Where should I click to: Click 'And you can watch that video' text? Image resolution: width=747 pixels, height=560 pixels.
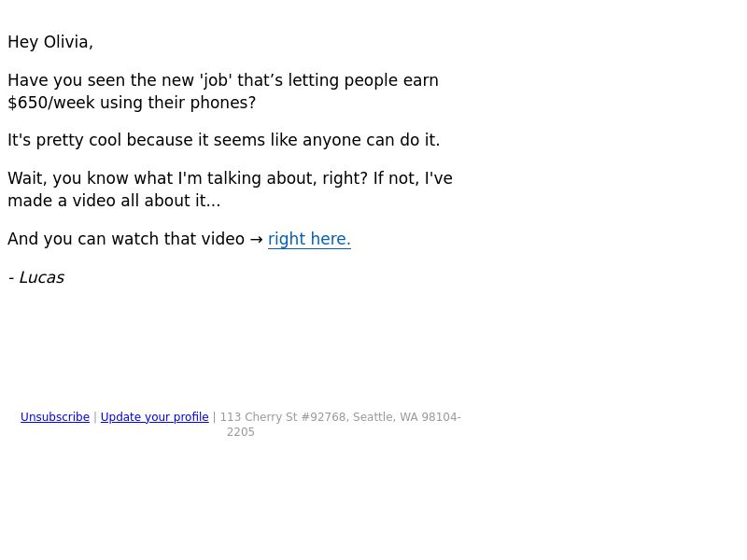click(126, 239)
